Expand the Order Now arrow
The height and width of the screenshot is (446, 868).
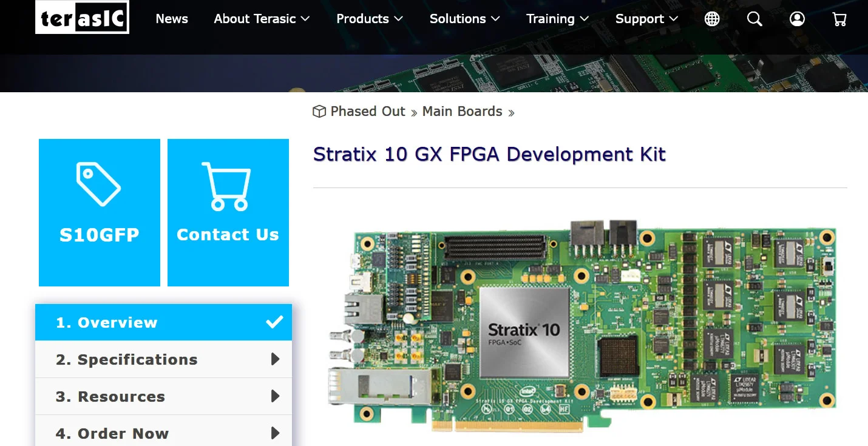(x=275, y=433)
